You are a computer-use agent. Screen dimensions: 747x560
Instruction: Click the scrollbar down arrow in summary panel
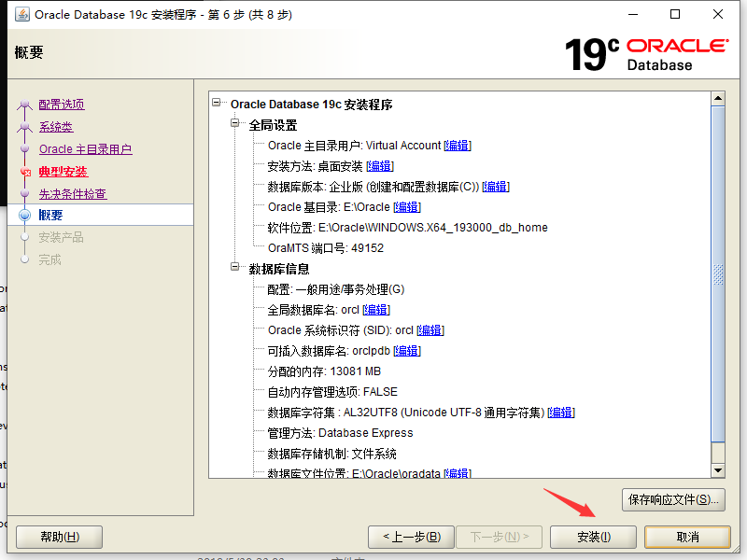pyautogui.click(x=718, y=470)
